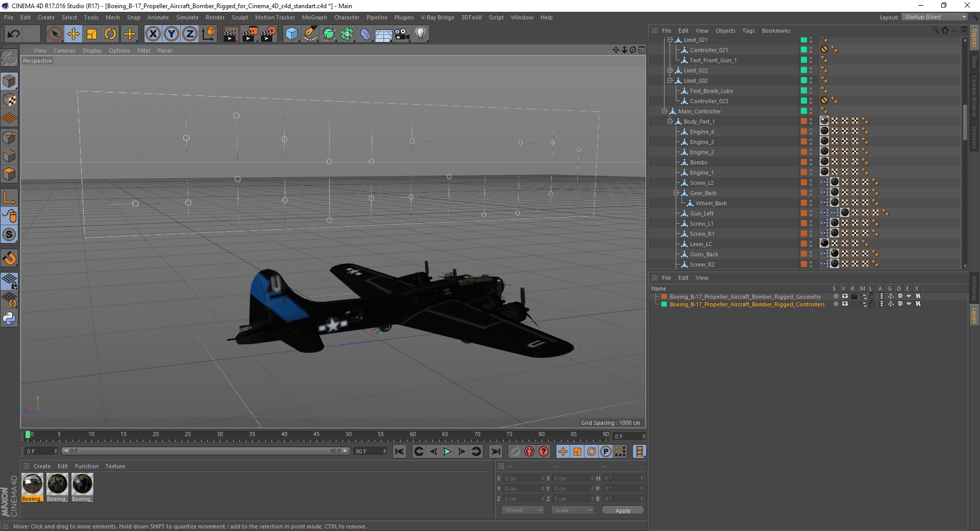Open the MoGraph menu
This screenshot has width=980, height=531.
click(x=314, y=17)
